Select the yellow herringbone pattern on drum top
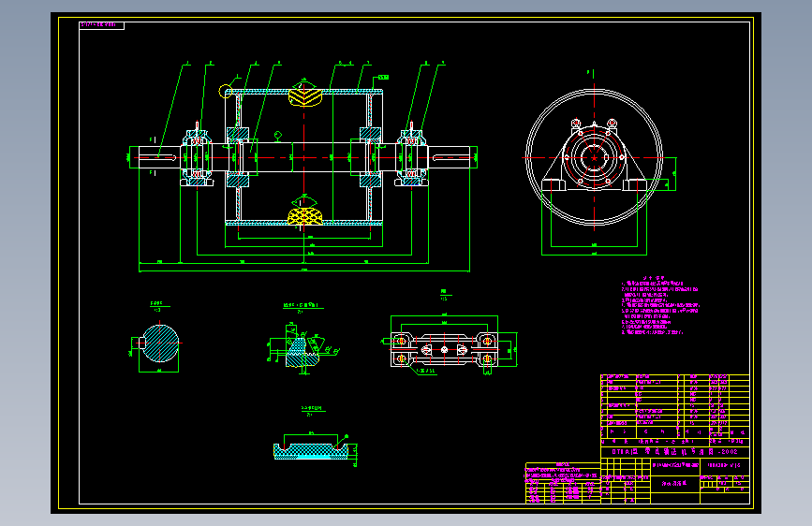812x526 pixels. (x=305, y=96)
